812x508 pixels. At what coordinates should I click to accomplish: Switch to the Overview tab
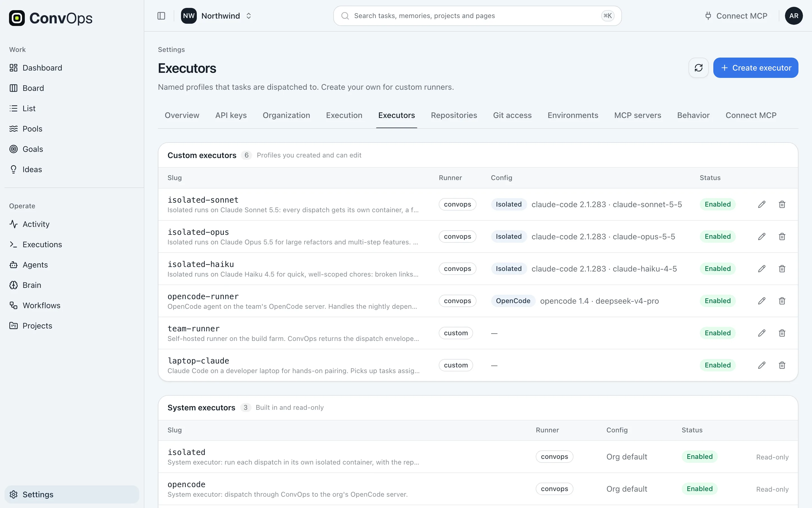coord(182,115)
